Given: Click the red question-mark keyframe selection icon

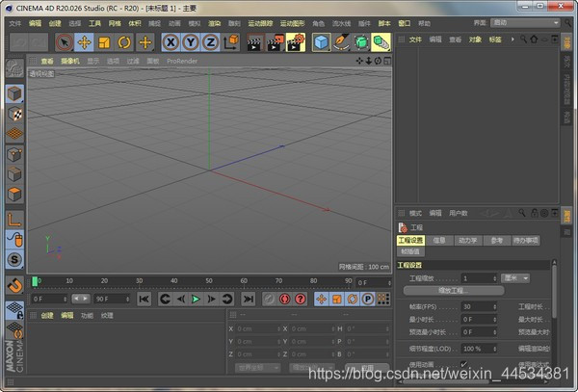Looking at the screenshot, I should pos(301,299).
